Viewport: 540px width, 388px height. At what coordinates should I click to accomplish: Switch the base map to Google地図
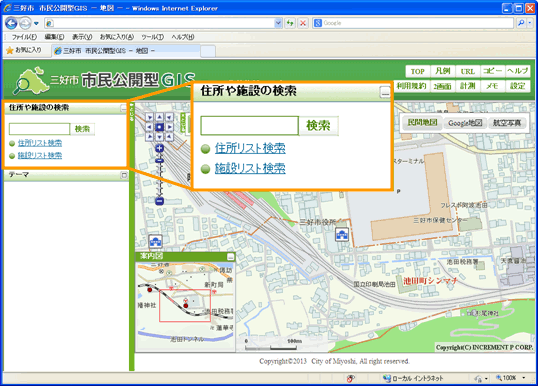pos(465,123)
